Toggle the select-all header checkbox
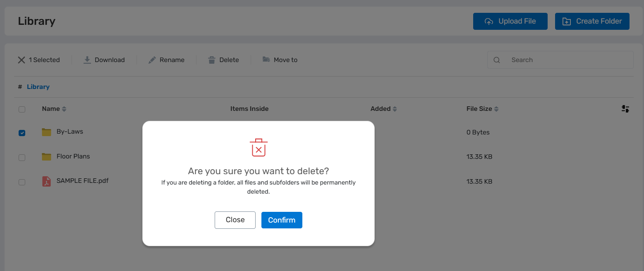Viewport: 644px width, 271px height. pos(22,109)
